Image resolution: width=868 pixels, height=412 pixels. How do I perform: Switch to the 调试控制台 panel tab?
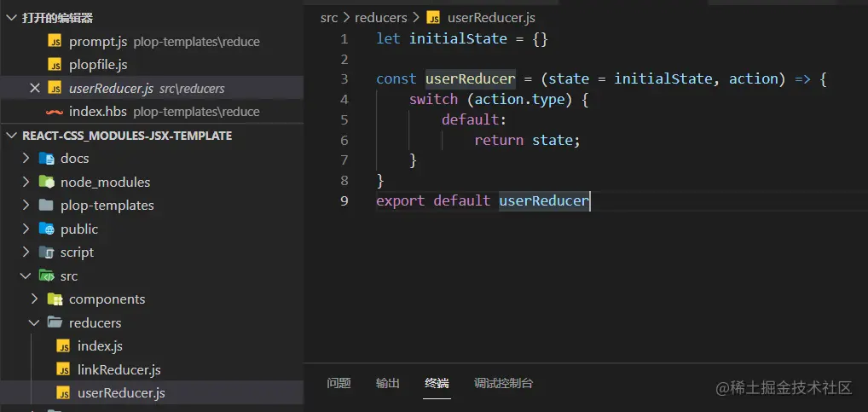504,383
